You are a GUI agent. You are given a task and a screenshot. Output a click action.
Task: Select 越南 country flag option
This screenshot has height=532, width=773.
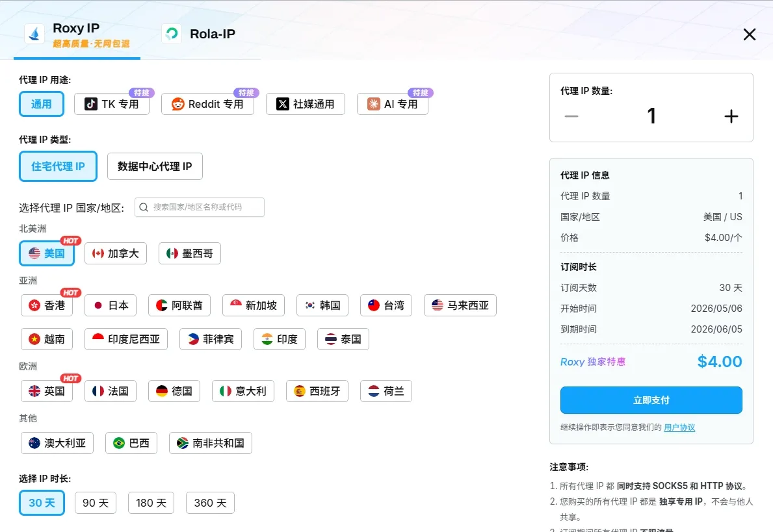click(47, 339)
